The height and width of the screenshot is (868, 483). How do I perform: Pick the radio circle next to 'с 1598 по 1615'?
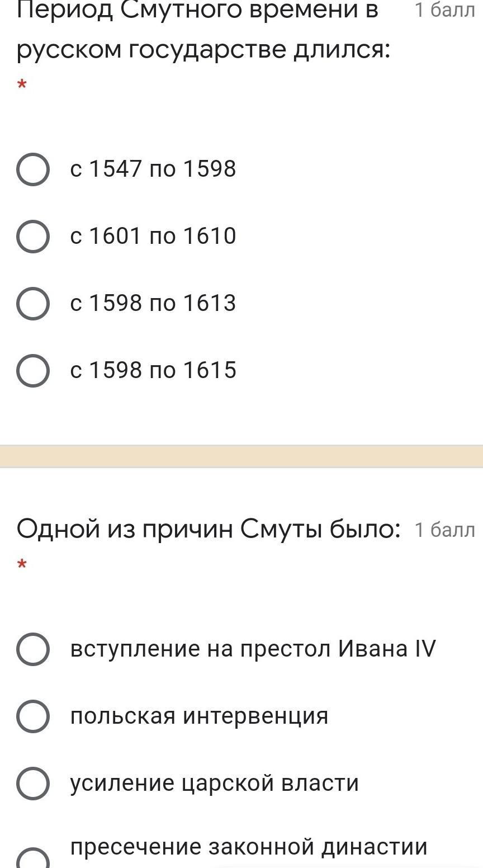point(33,370)
